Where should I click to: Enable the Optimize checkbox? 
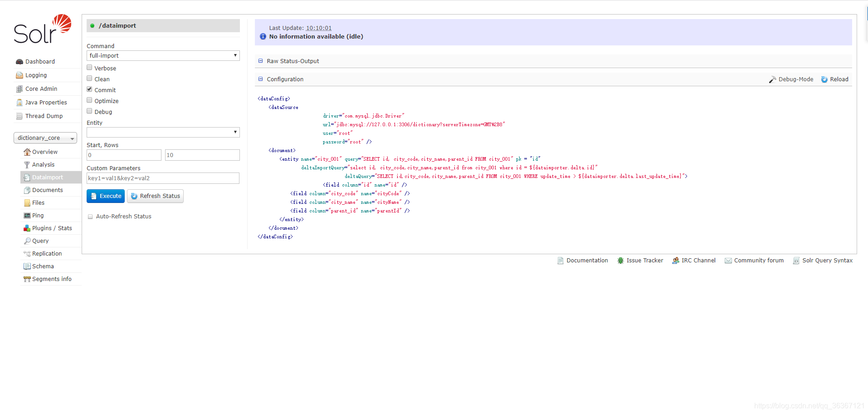[89, 100]
